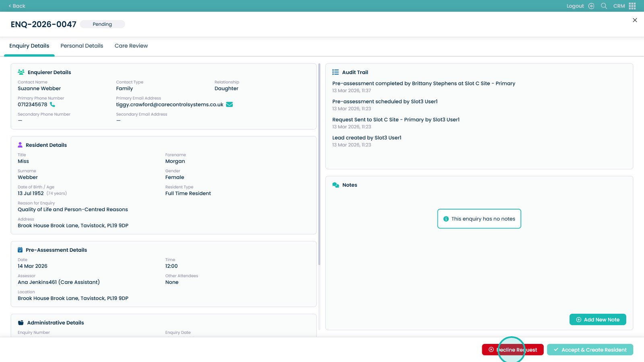Screen dimensions: 644x362
Task: Click the Pre-Assessment calendar icon
Action: pos(20,250)
